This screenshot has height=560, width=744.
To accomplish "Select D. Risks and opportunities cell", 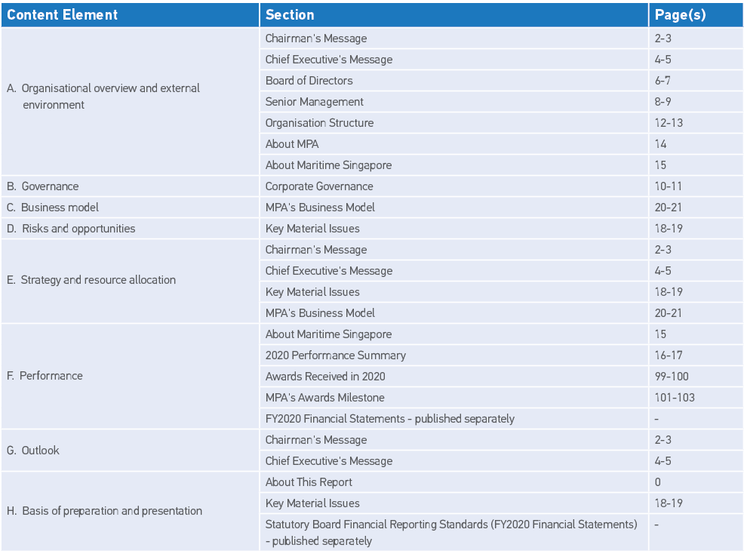I will 71,229.
